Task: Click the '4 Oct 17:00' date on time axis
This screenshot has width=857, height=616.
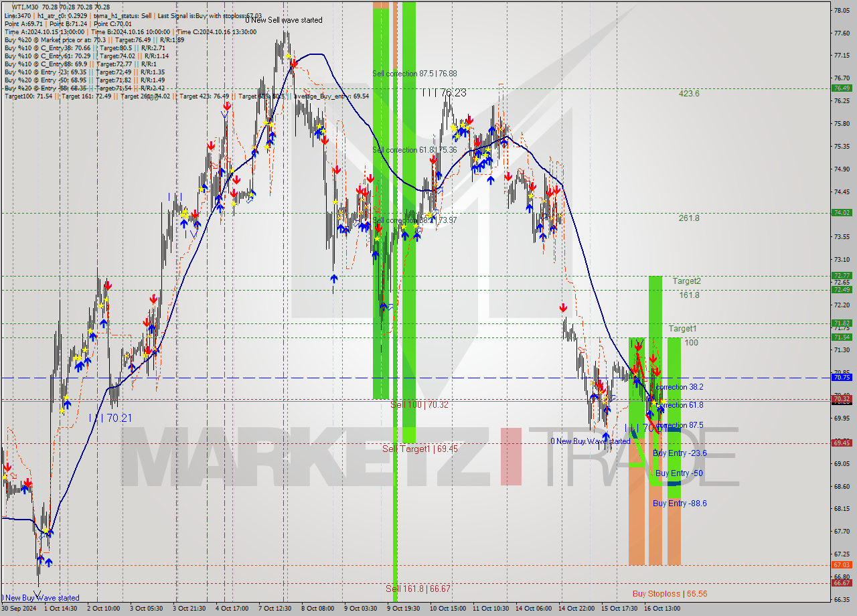Action: (x=232, y=609)
